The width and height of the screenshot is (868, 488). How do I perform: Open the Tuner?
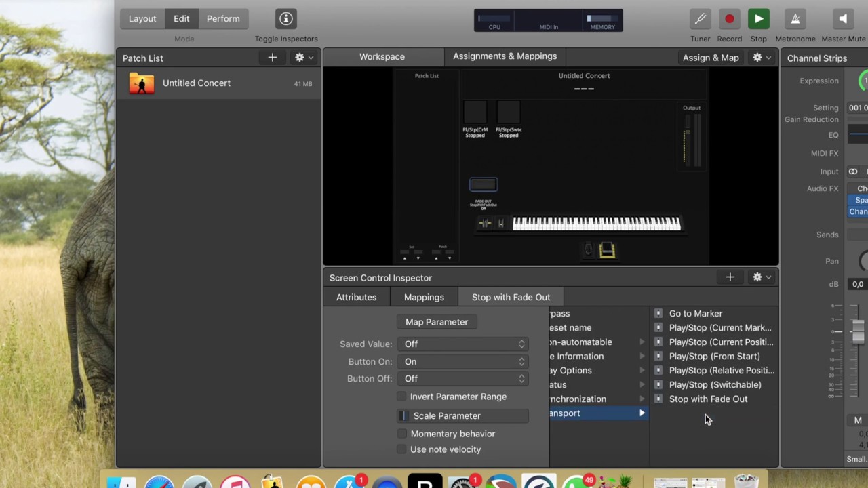[x=700, y=19]
